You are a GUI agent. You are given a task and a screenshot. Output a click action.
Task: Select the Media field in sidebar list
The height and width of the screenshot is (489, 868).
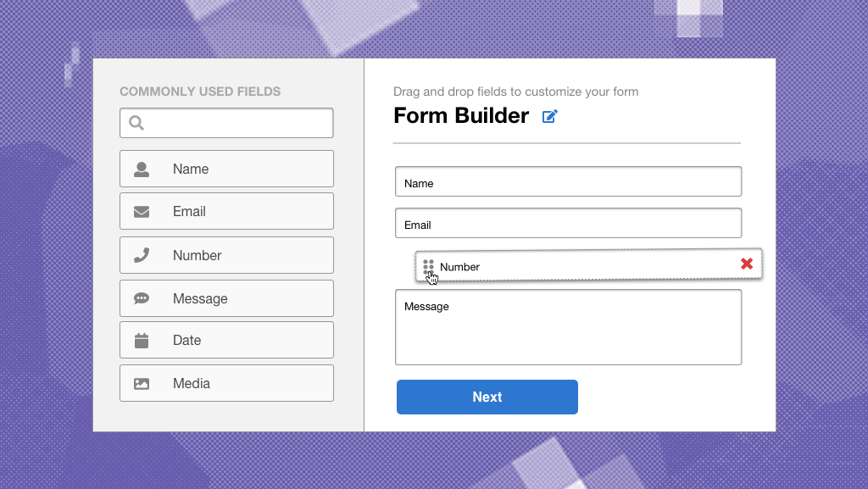click(226, 383)
